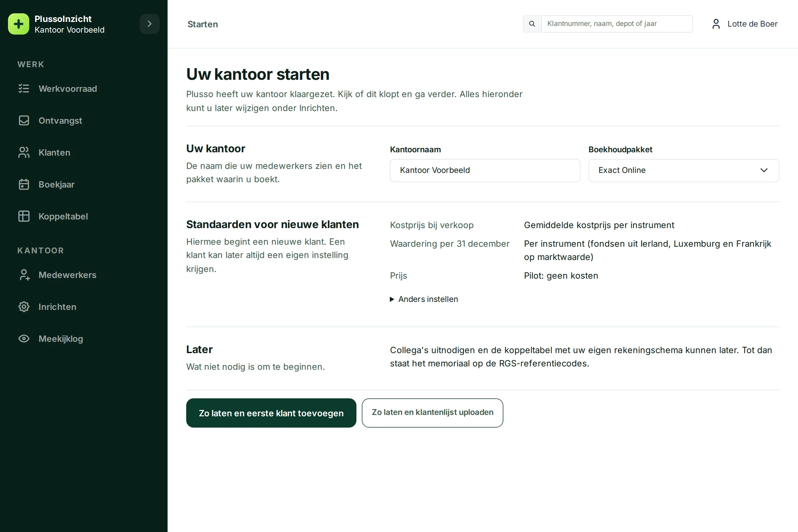798x532 pixels.
Task: Expand the sidebar office switcher chevron
Action: point(149,24)
